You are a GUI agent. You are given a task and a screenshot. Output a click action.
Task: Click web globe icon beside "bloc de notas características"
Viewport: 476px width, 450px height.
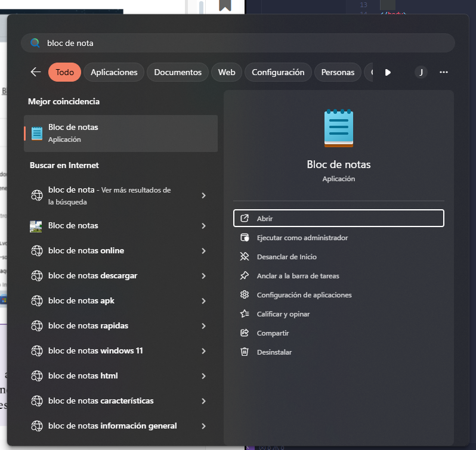coord(37,401)
